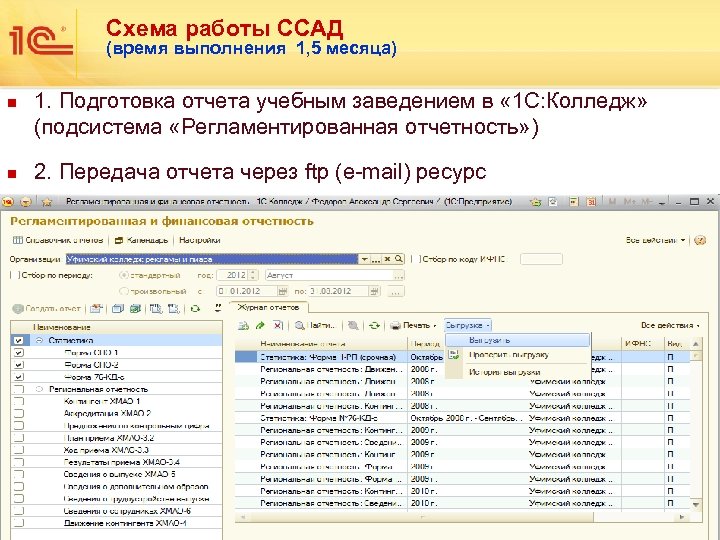Click the green arrow icon in journal toolbar
Screen dimensions: 720x540
point(260,326)
